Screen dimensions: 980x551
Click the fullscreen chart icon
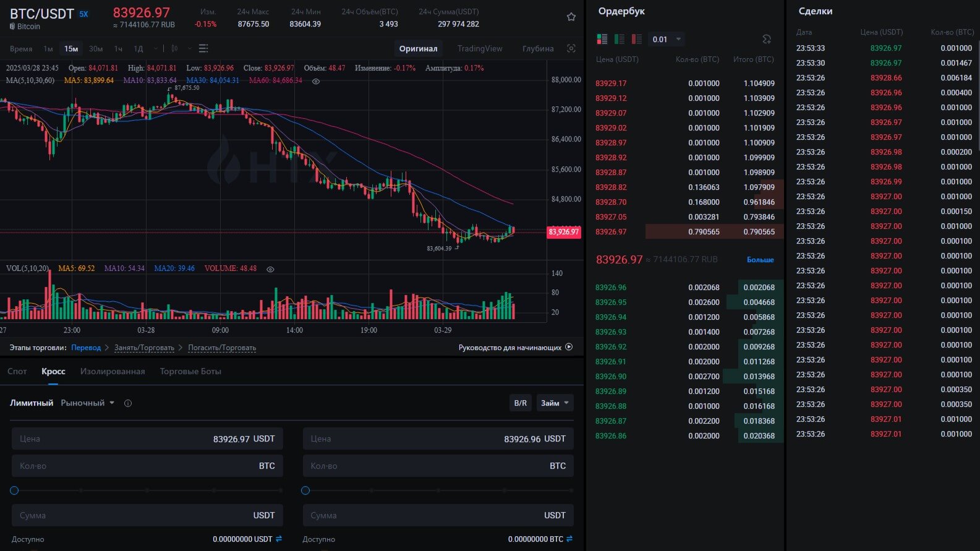571,48
